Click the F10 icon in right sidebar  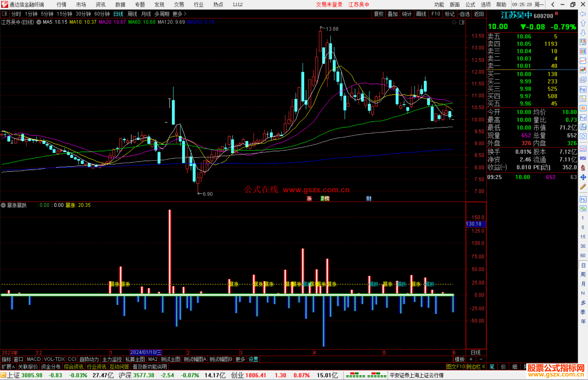tap(583, 89)
